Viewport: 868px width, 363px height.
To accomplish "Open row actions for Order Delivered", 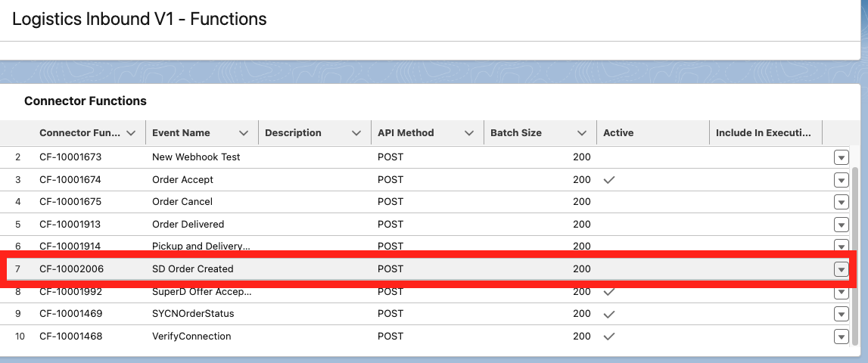I will [x=841, y=225].
